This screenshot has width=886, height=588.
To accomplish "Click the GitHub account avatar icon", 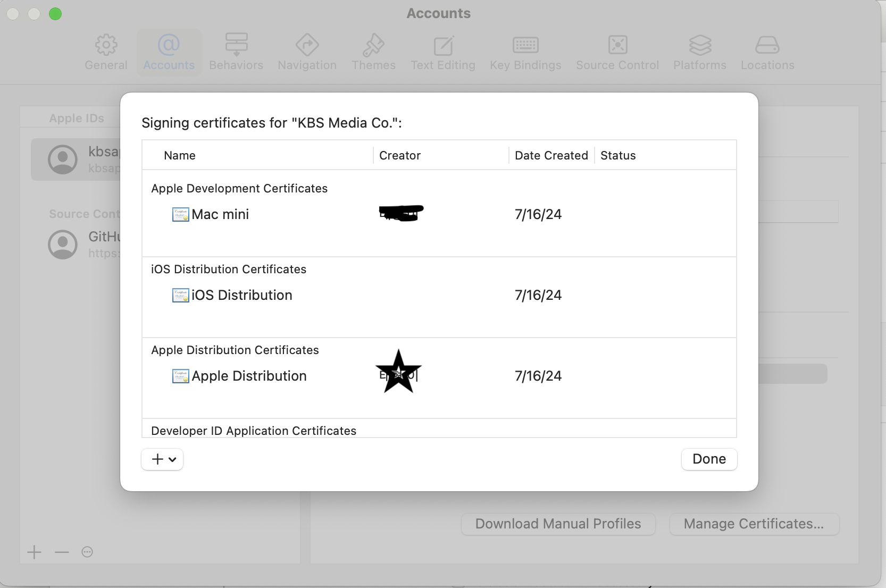I will tap(63, 245).
